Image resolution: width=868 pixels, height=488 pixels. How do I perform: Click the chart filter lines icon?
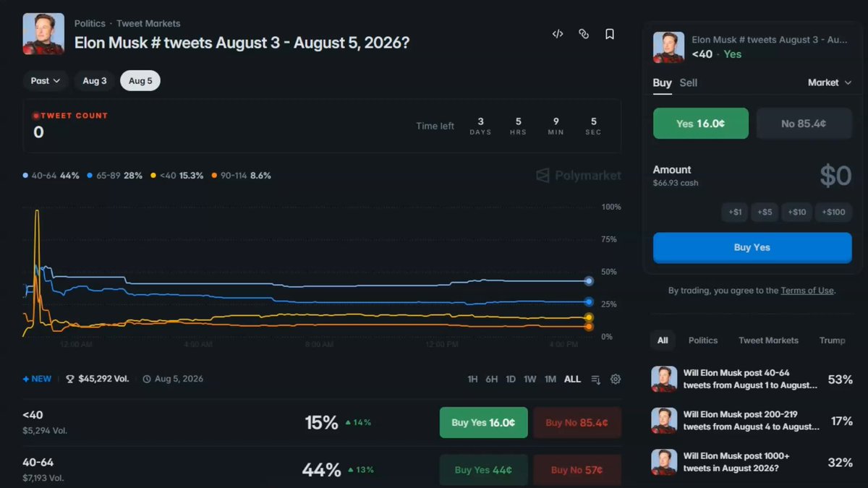(596, 379)
